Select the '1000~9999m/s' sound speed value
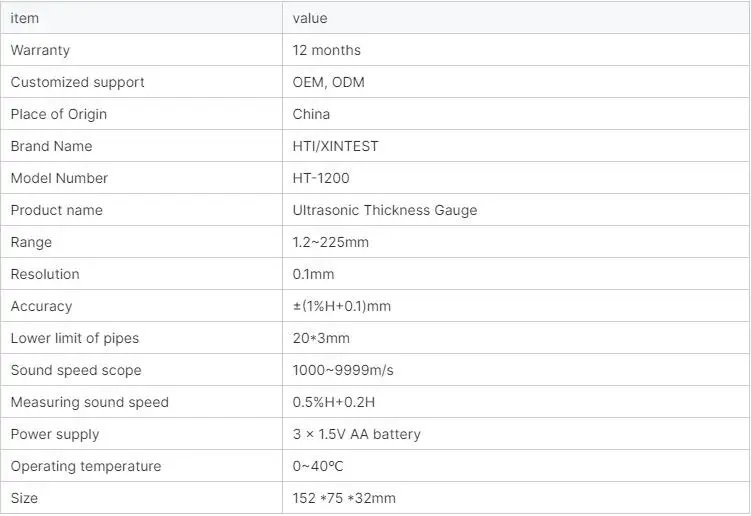Screen dimensions: 751x516 (343, 370)
